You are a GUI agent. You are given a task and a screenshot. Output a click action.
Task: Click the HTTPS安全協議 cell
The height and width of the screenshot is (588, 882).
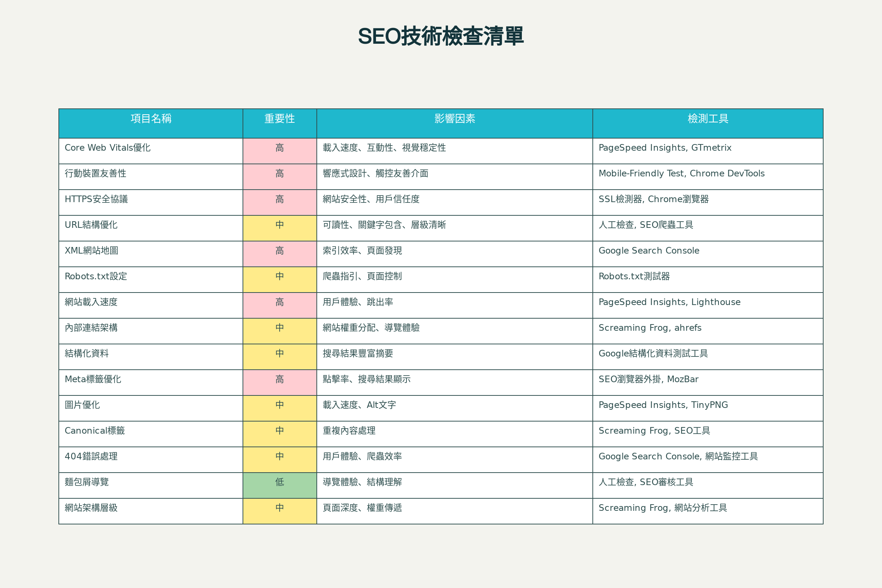click(151, 202)
